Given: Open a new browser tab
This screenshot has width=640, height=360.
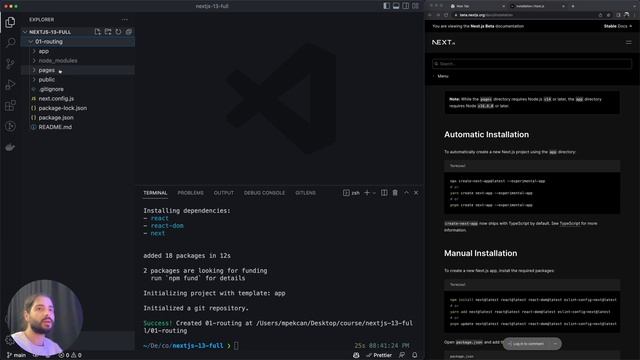Looking at the screenshot, I should pyautogui.click(x=573, y=6).
